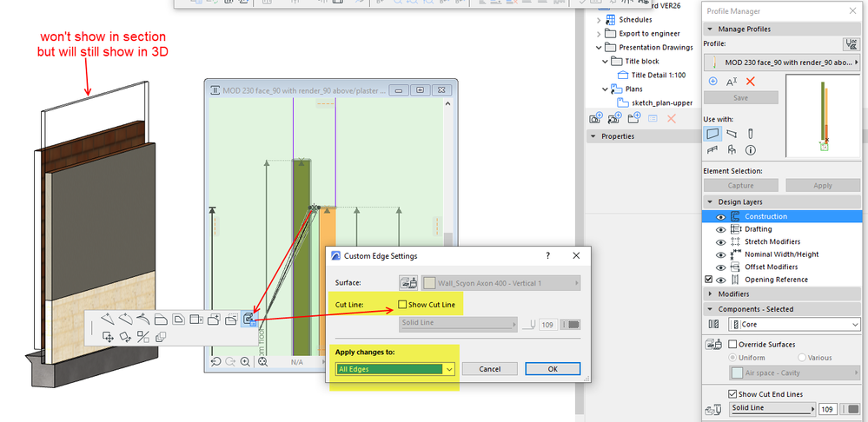Select the Beam icon under Use with

[732, 134]
